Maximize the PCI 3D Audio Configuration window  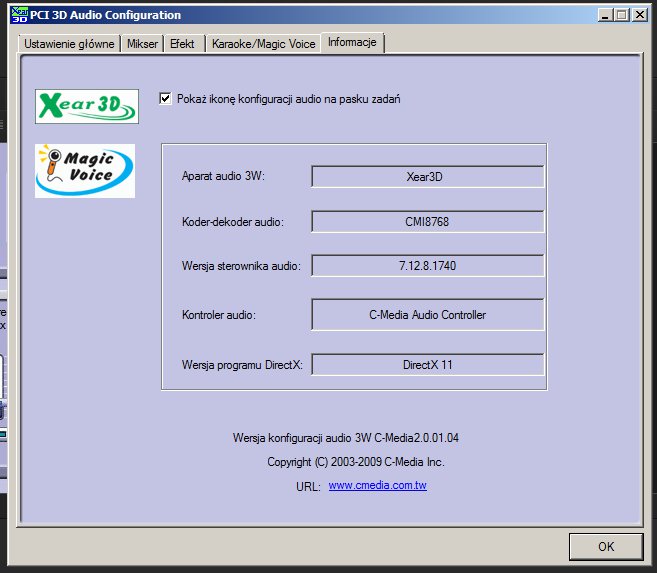(x=622, y=15)
